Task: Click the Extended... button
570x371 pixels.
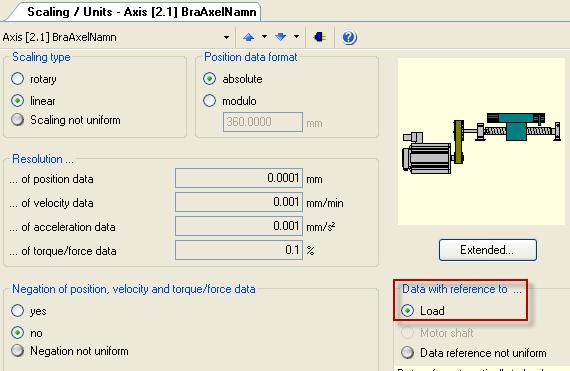Action: pyautogui.click(x=487, y=250)
